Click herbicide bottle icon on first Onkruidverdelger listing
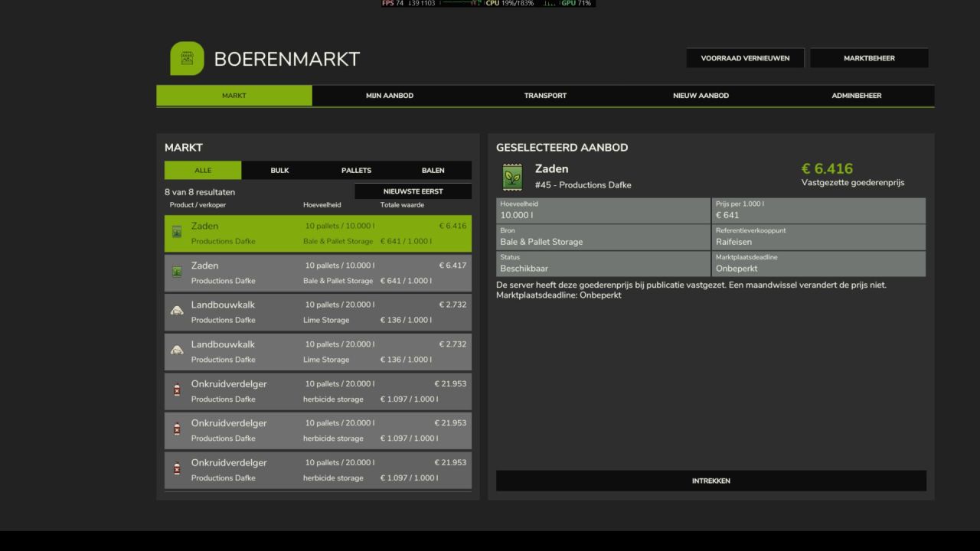 177,390
